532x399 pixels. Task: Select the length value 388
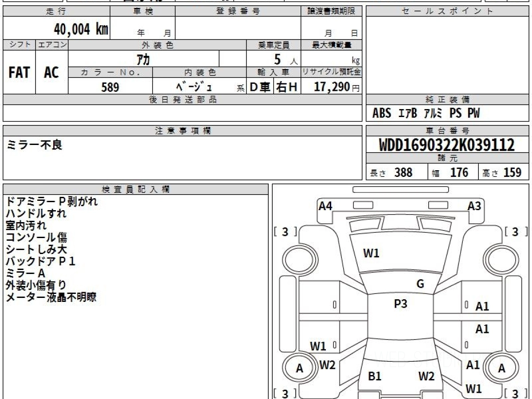pos(403,172)
